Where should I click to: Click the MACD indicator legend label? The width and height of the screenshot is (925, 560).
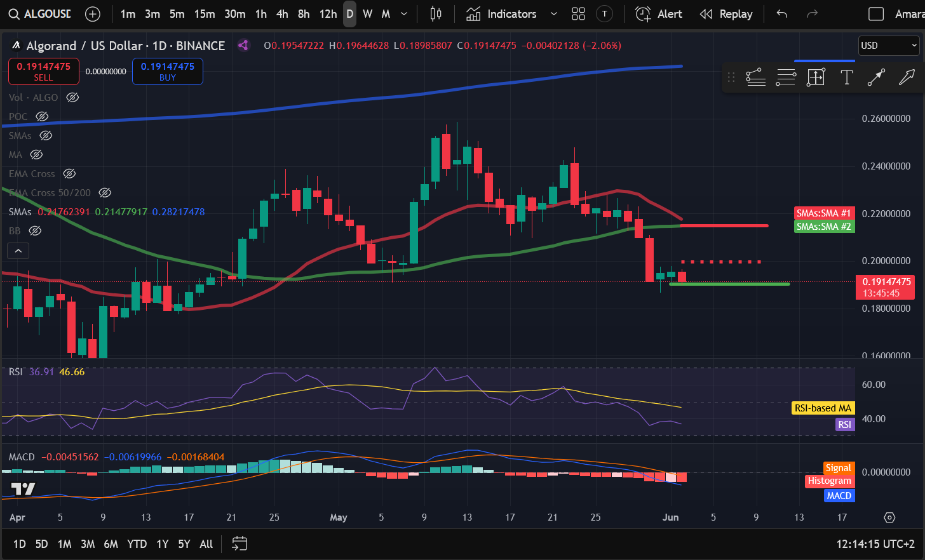click(22, 457)
